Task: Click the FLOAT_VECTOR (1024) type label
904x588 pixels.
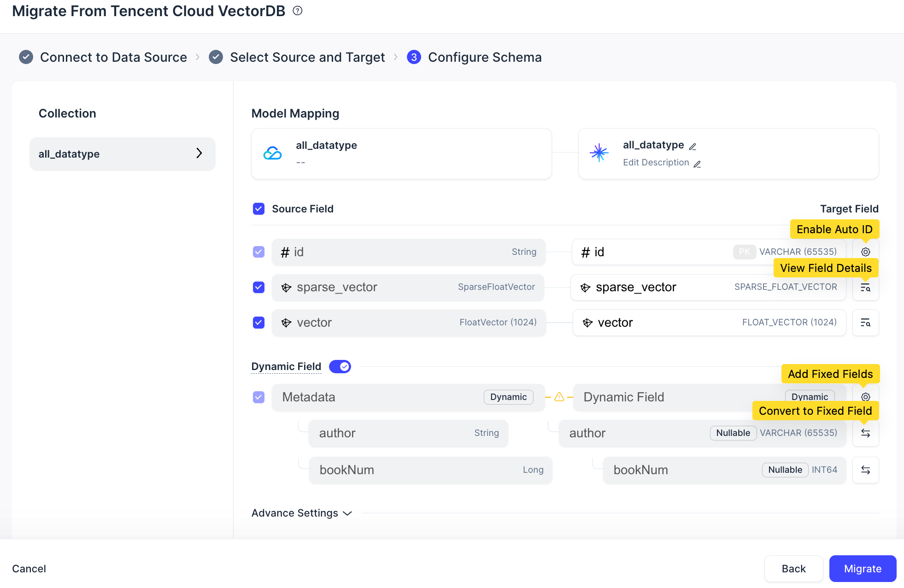Action: (x=789, y=323)
